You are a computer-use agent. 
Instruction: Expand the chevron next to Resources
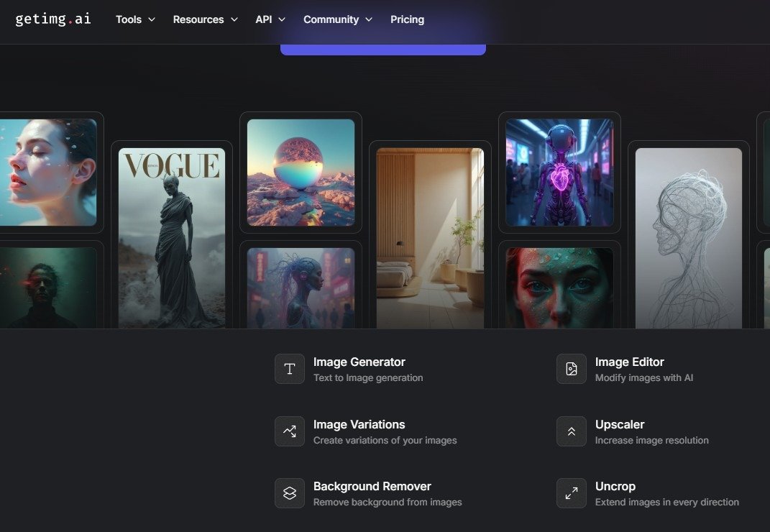(x=234, y=19)
